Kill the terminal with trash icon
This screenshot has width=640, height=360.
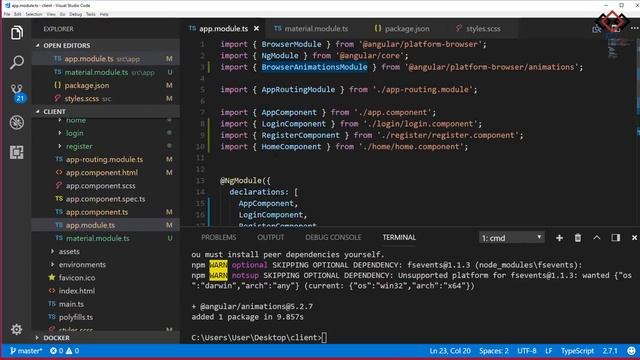tap(578, 238)
